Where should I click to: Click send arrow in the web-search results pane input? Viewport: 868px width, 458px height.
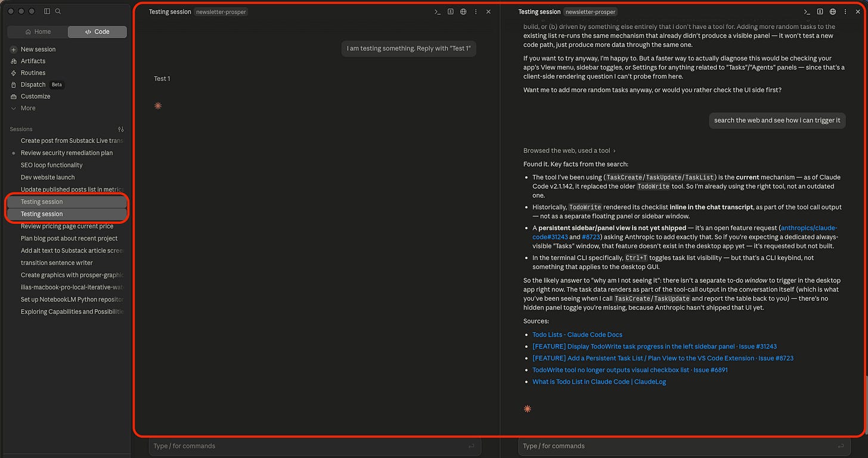[x=841, y=446]
